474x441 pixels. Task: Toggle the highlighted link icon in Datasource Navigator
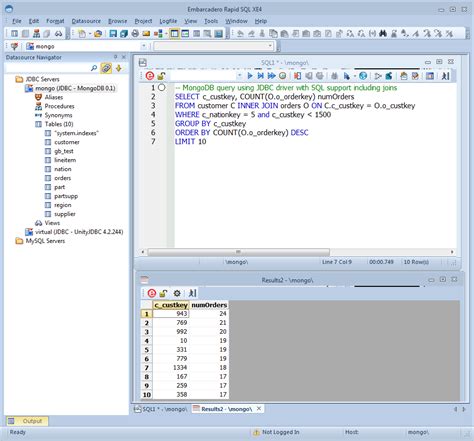(106, 68)
